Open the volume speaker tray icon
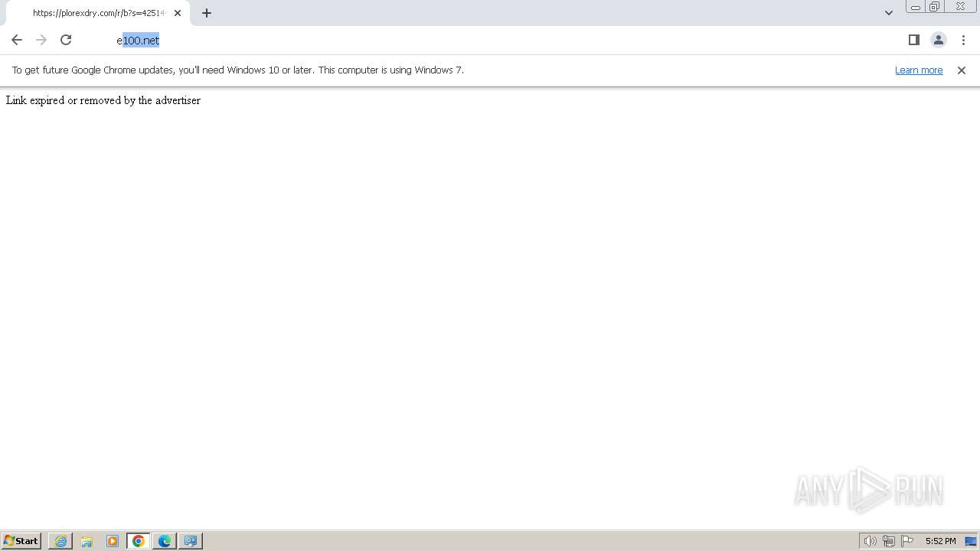Viewport: 980px width, 551px height. [x=870, y=541]
